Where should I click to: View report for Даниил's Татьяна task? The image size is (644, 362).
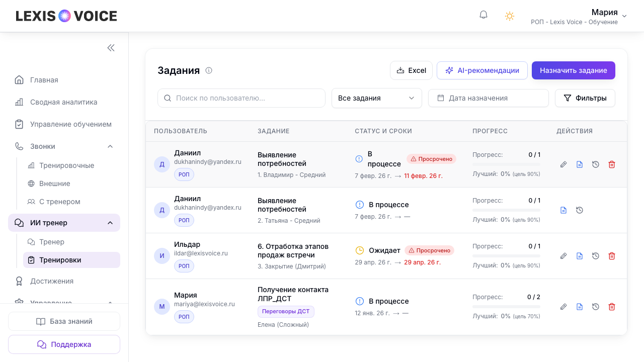click(563, 210)
